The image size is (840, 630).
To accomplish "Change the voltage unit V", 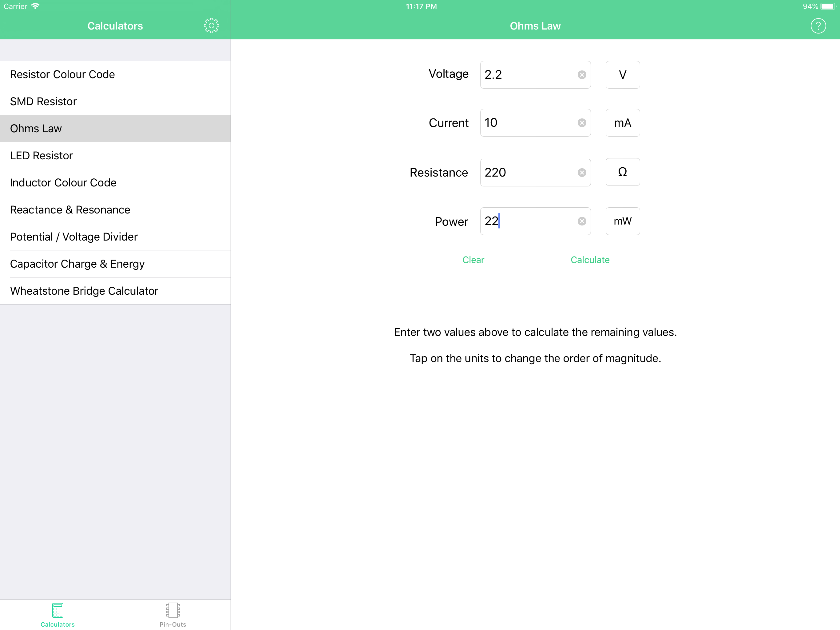I will pyautogui.click(x=622, y=75).
